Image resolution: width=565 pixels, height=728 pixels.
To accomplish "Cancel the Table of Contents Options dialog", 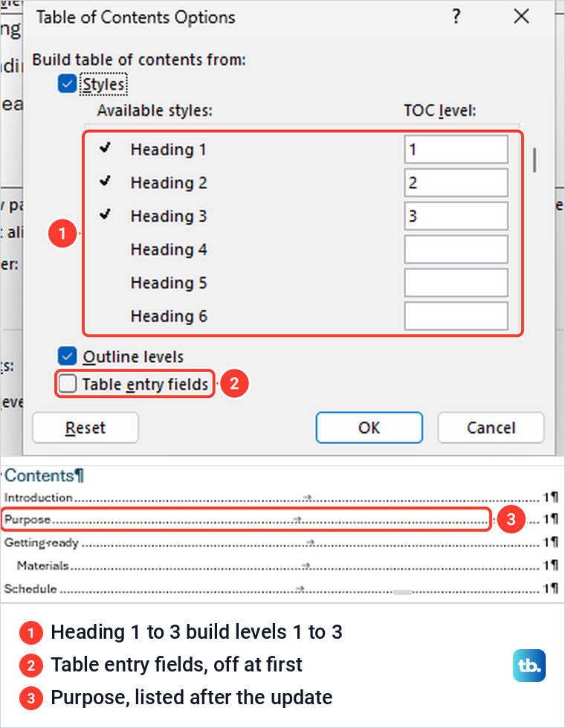I will 491,428.
